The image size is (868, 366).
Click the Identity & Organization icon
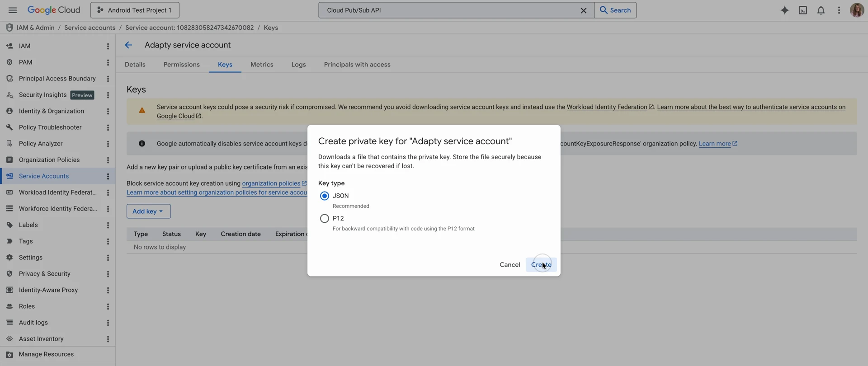(x=9, y=111)
